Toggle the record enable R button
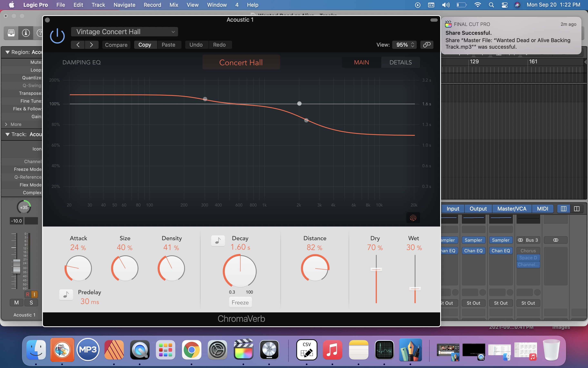Image resolution: width=588 pixels, height=368 pixels. tap(27, 294)
